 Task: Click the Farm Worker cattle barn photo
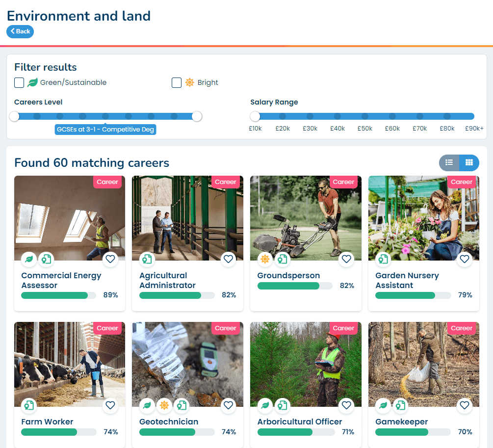[70, 364]
